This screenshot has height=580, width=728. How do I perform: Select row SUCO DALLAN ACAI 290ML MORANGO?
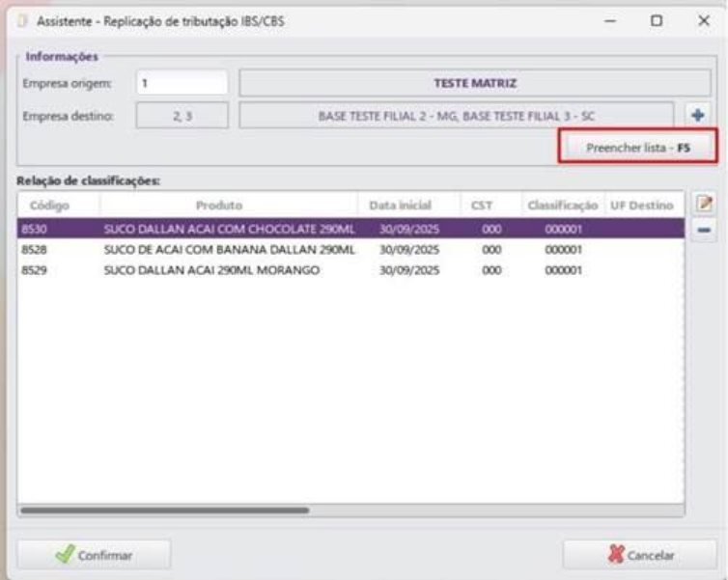point(350,270)
